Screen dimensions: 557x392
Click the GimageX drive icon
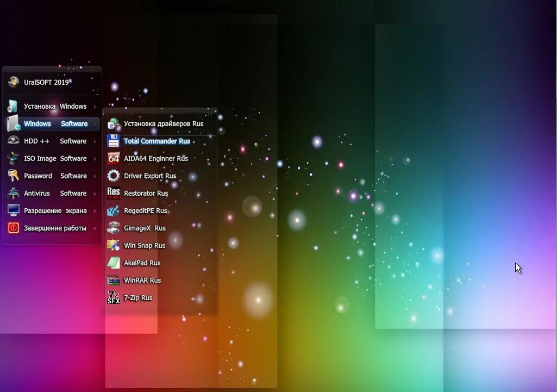click(114, 228)
